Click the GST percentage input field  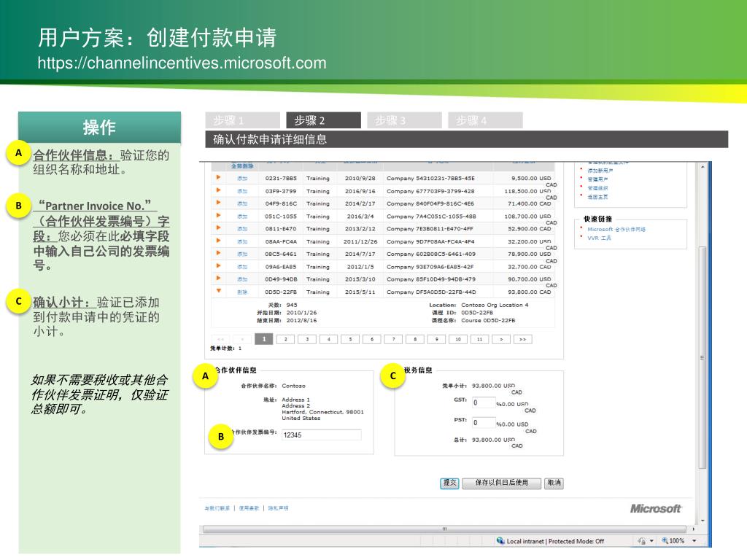484,402
